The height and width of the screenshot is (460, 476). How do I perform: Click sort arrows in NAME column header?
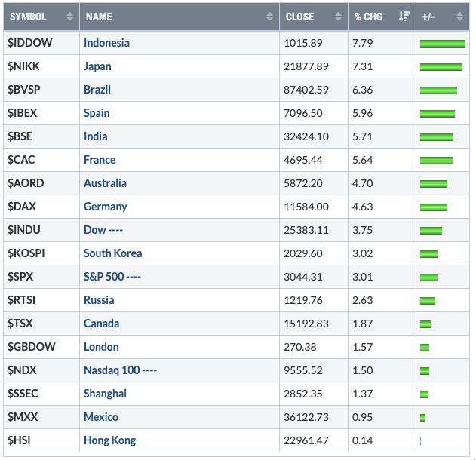point(270,17)
